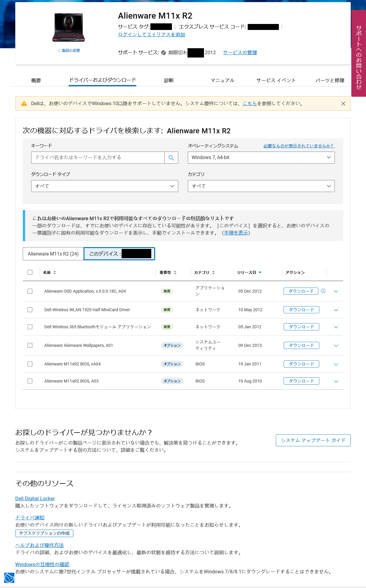Check the select-all checkbox in table header
This screenshot has width=366, height=588.
click(x=30, y=272)
